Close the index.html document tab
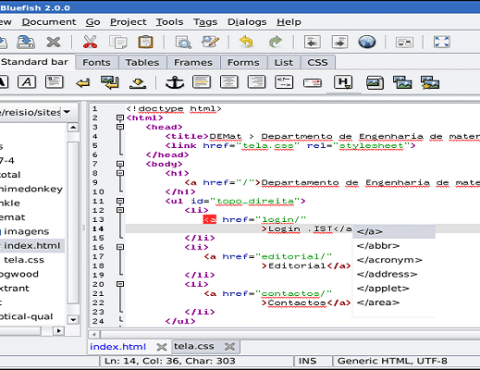 pyautogui.click(x=162, y=347)
